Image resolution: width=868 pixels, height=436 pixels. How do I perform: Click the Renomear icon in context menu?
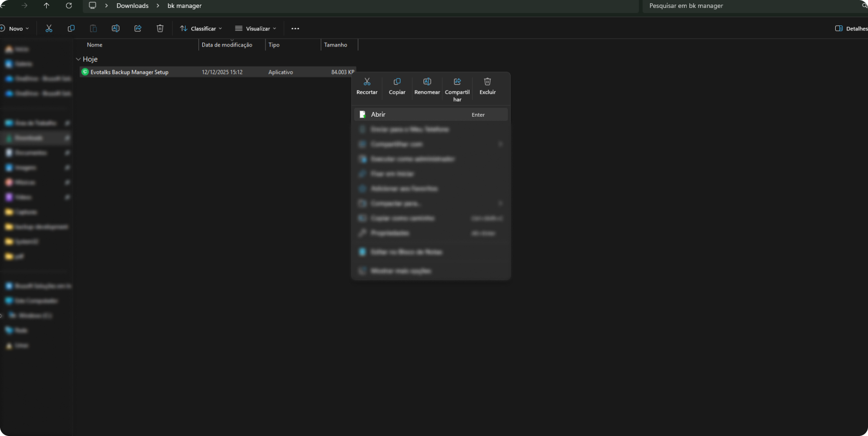pos(427,82)
